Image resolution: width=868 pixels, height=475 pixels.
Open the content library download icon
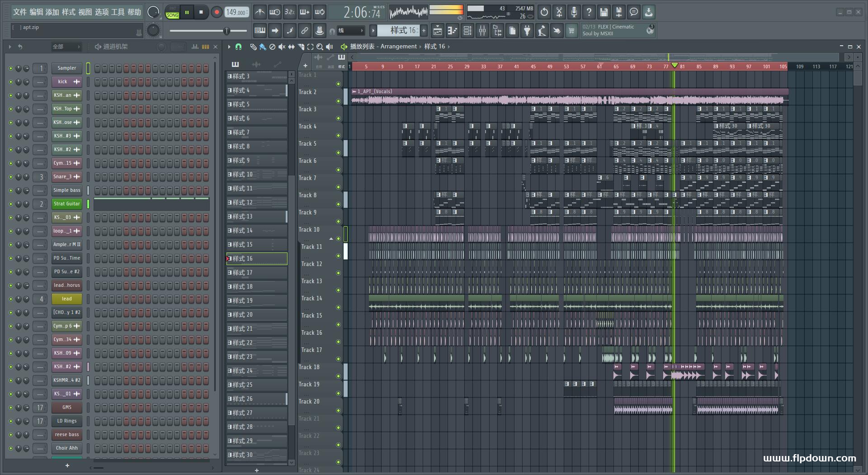[649, 12]
